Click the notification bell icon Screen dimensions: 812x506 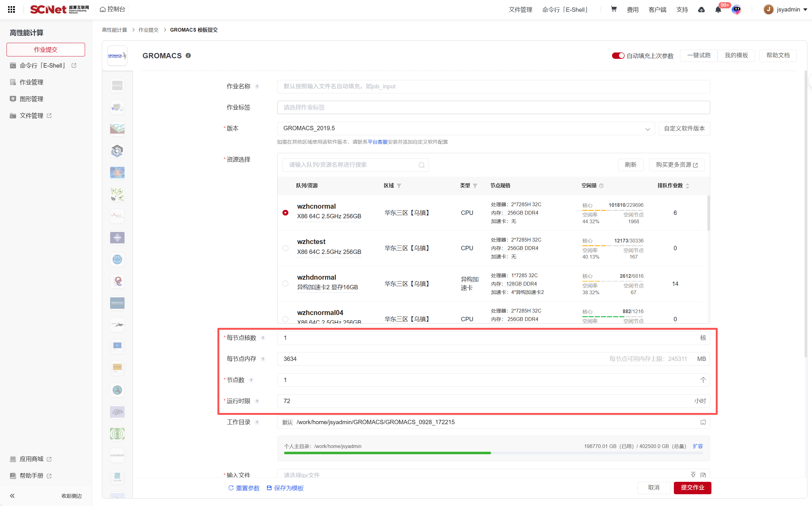coord(718,9)
